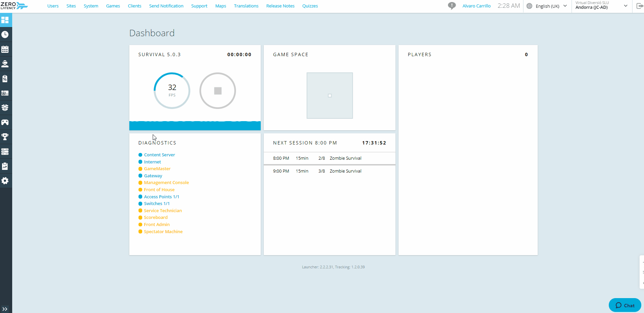
Task: Open the discount tag sidebar icon
Action: click(5, 79)
